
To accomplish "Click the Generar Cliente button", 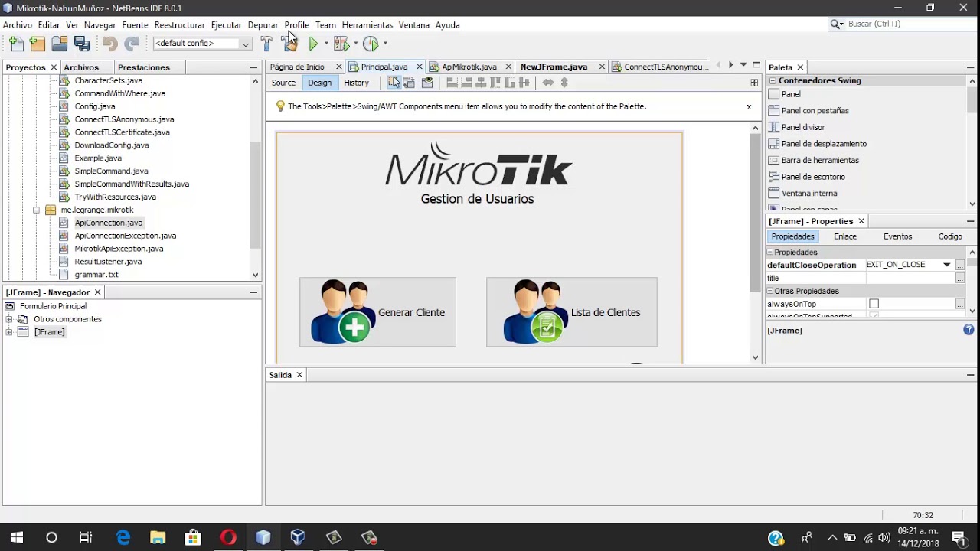I will (x=377, y=312).
